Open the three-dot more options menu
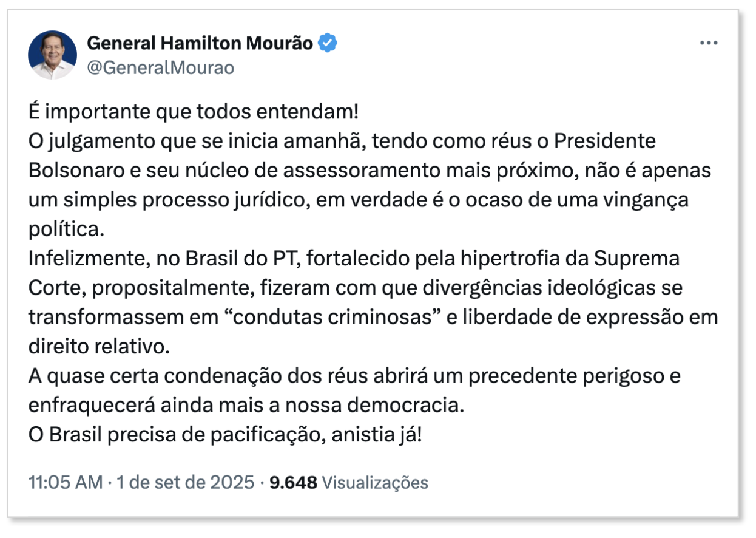Viewport: 756px width, 538px height. pyautogui.click(x=709, y=44)
